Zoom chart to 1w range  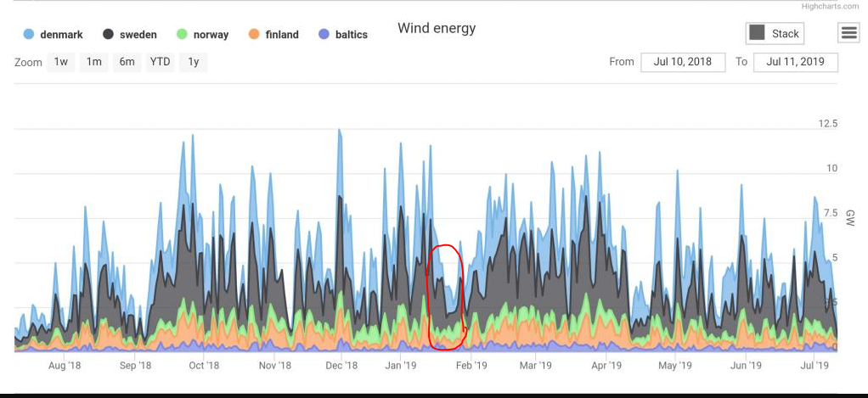tap(61, 62)
